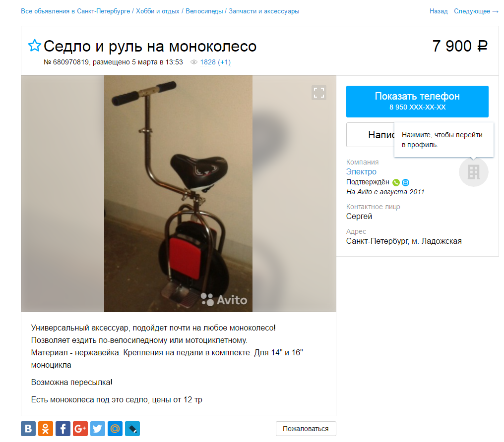View the 1828 views statistics link
The height and width of the screenshot is (442, 504).
coord(215,62)
